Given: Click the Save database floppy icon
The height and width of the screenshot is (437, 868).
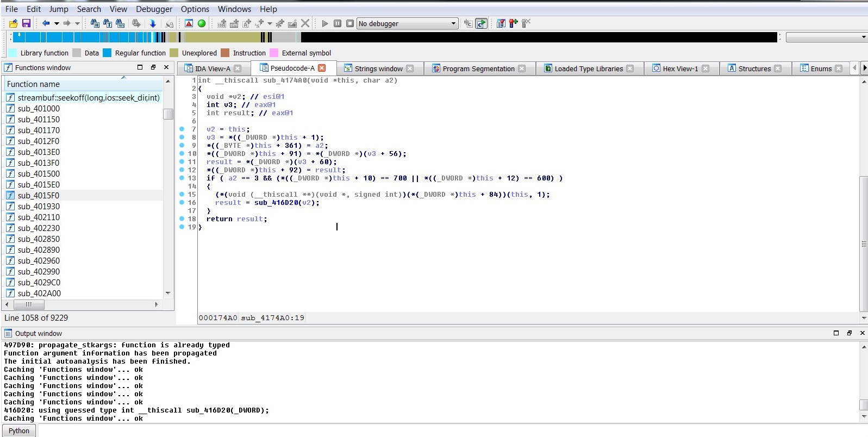Looking at the screenshot, I should coord(26,23).
